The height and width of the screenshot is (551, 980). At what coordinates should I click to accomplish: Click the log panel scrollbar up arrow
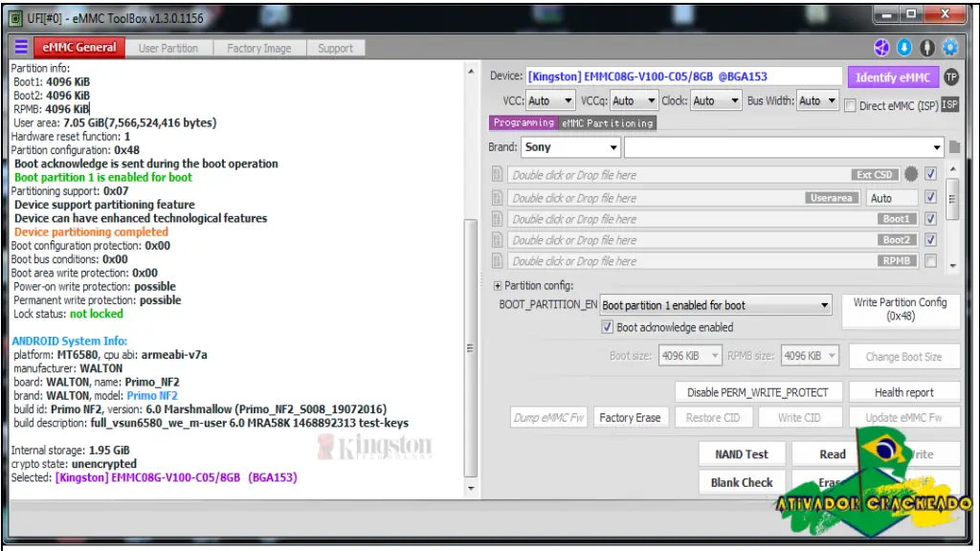pyautogui.click(x=471, y=72)
